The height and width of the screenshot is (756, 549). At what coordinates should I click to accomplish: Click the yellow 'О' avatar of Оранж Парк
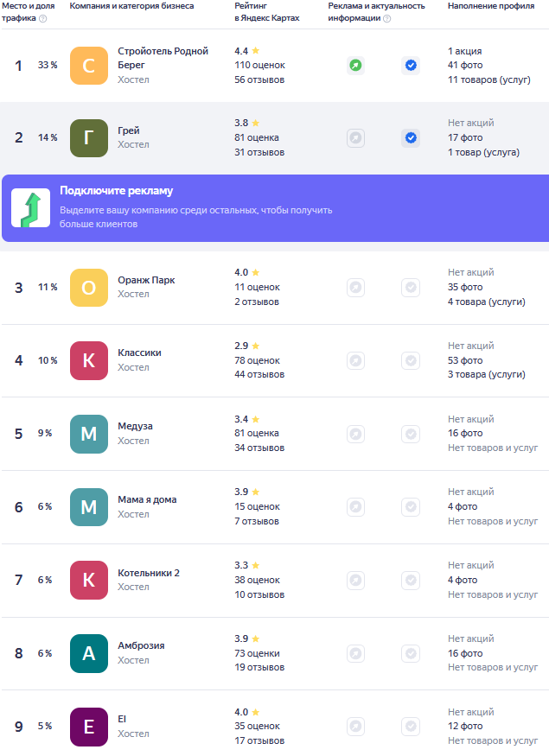point(89,288)
